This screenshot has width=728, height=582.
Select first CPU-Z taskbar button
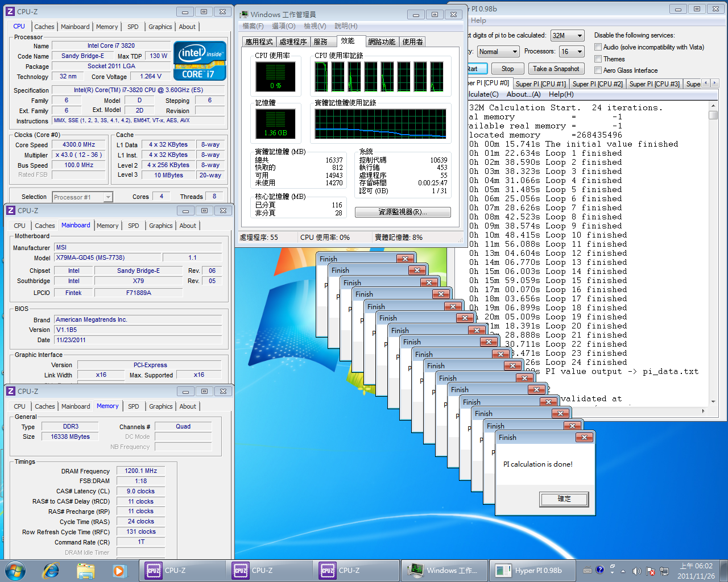(183, 570)
